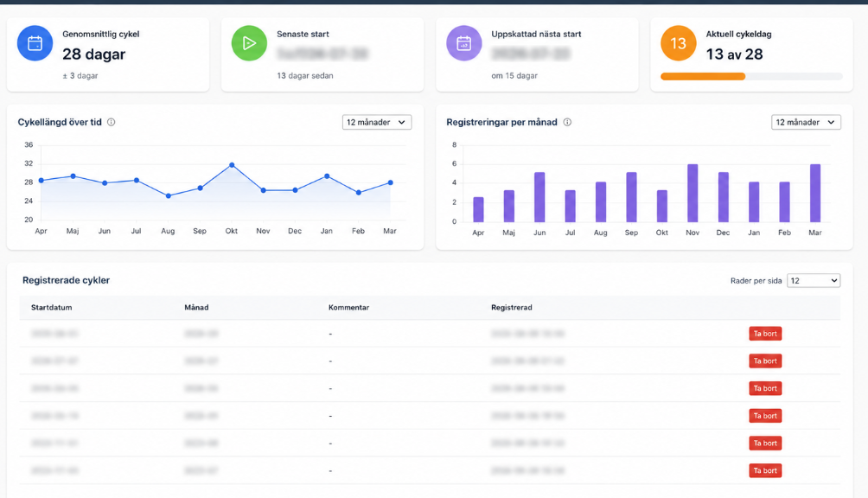Click the info icon beside Cykellängd över tid
Screen dimensions: 868x498
point(112,122)
